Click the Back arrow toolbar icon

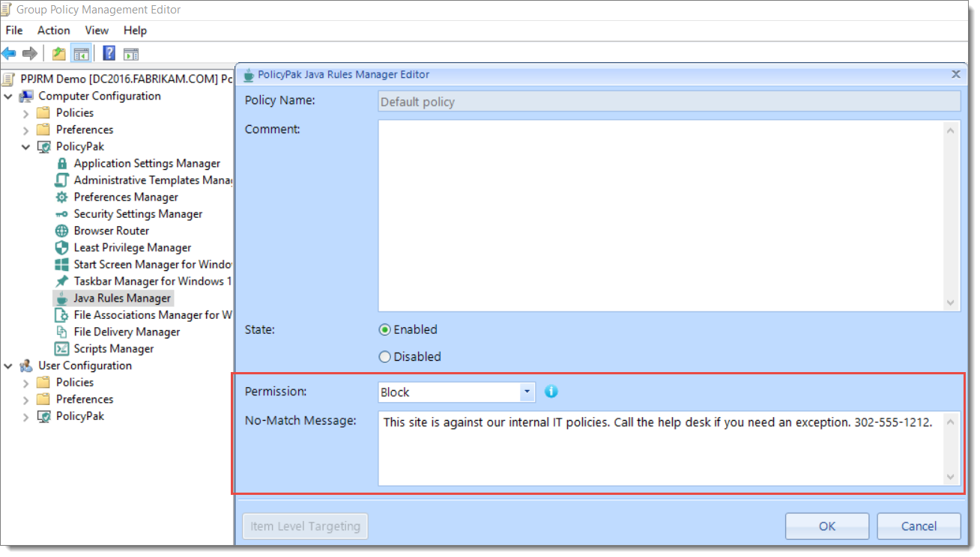pyautogui.click(x=9, y=54)
